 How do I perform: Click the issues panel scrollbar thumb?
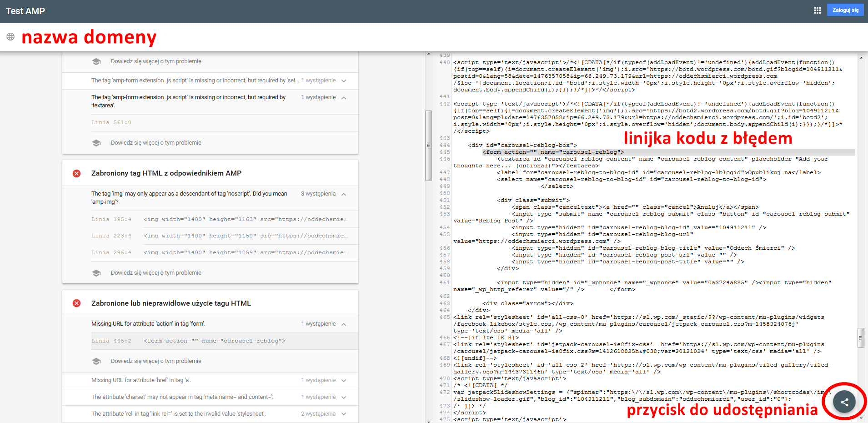point(428,146)
